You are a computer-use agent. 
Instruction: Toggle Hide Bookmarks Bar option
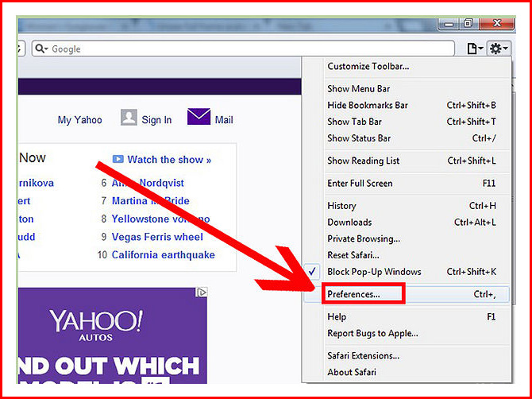[x=368, y=105]
